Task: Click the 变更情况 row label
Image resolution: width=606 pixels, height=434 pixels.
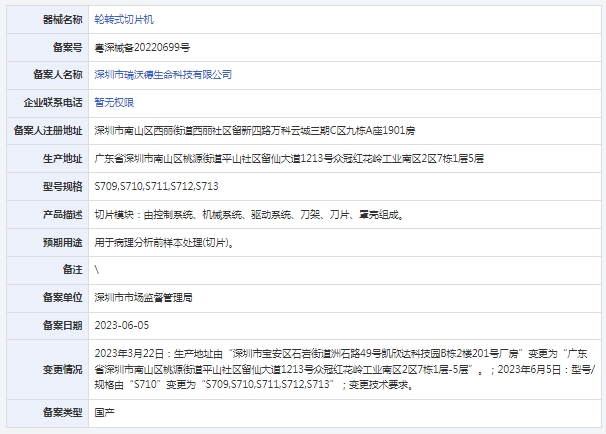Action: pyautogui.click(x=63, y=369)
